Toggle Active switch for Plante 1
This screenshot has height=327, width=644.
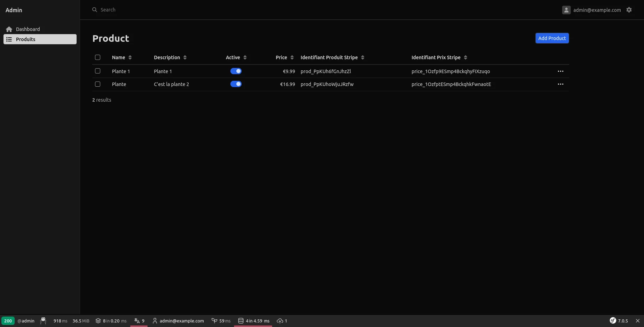click(236, 71)
